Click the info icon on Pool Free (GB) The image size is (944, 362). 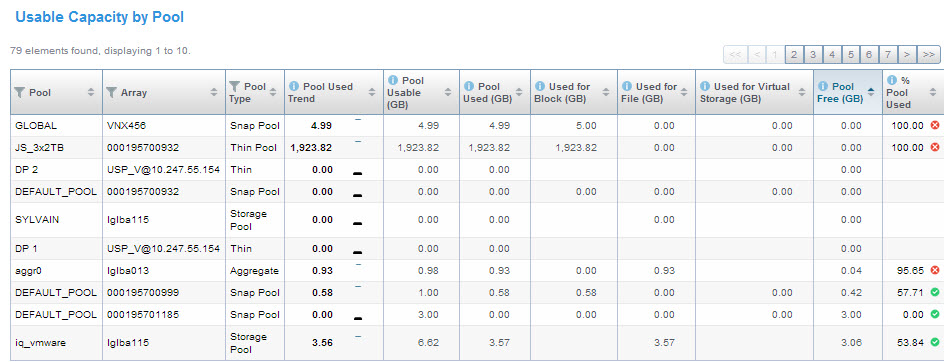tap(822, 86)
